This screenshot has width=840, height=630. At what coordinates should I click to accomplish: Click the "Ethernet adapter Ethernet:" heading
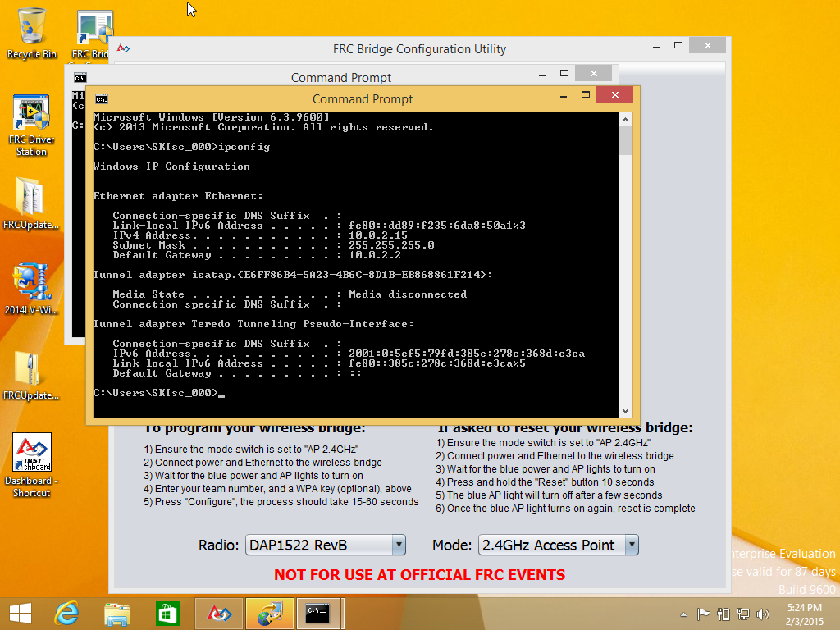click(178, 196)
